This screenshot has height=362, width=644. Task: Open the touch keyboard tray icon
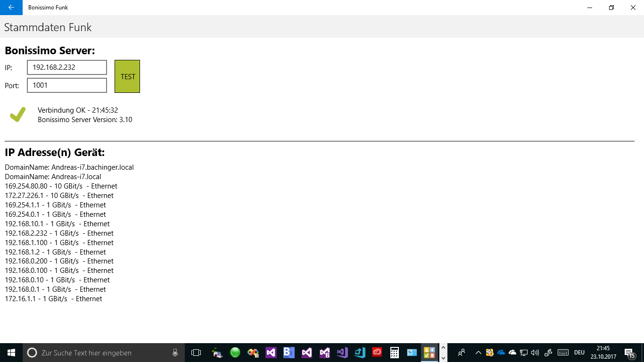coord(563,353)
